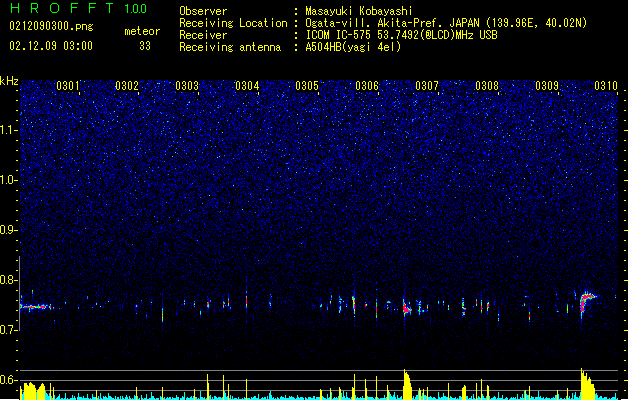This screenshot has width=629, height=400.
Task: Click the yellow intensity peak before 0310
Action: (587, 384)
